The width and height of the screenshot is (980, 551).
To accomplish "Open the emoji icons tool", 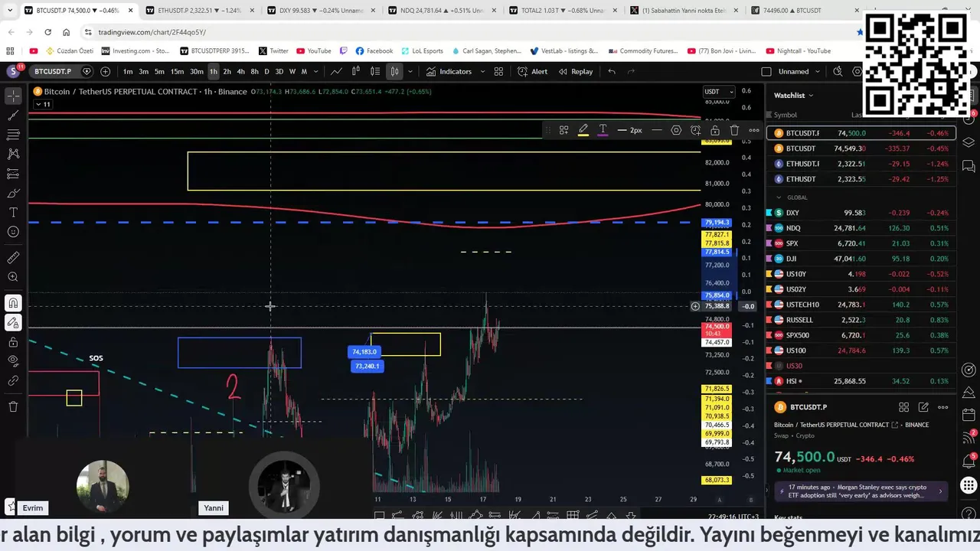I will point(13,232).
